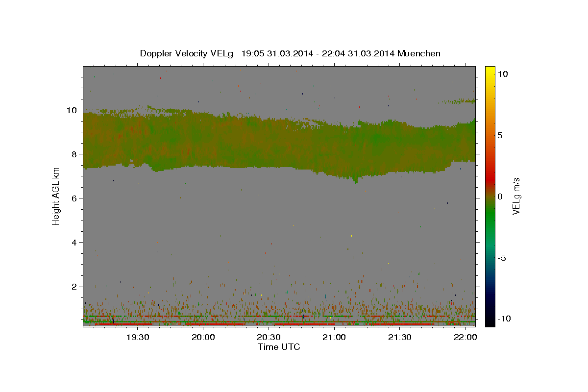Click the 'Time UTC' axis label
The height and width of the screenshot is (392, 588).
click(279, 347)
